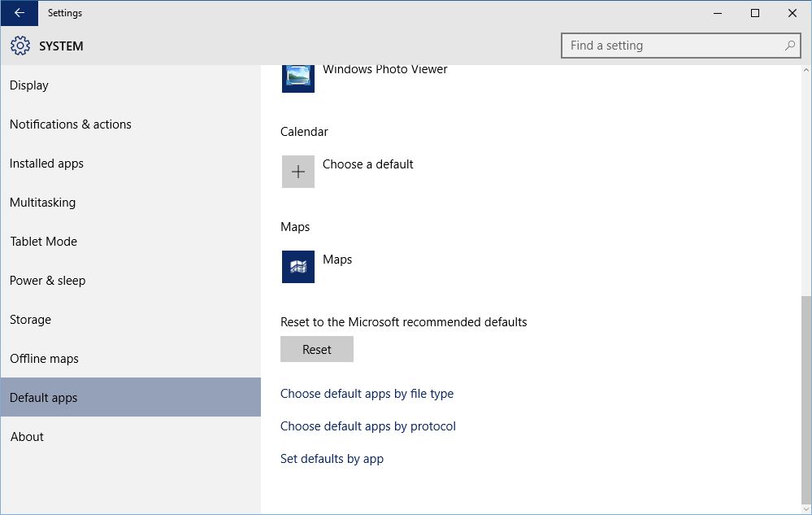Image resolution: width=812 pixels, height=515 pixels.
Task: Click the Maps app icon
Action: (297, 267)
